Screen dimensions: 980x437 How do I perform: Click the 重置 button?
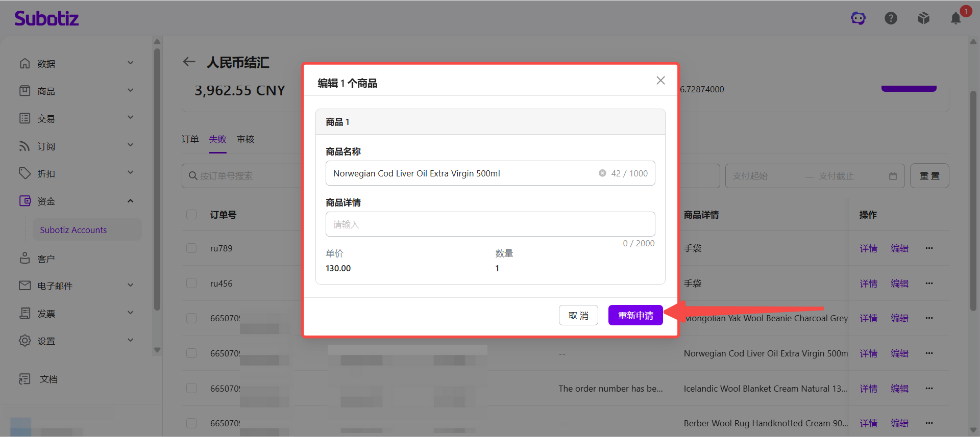[x=929, y=176]
